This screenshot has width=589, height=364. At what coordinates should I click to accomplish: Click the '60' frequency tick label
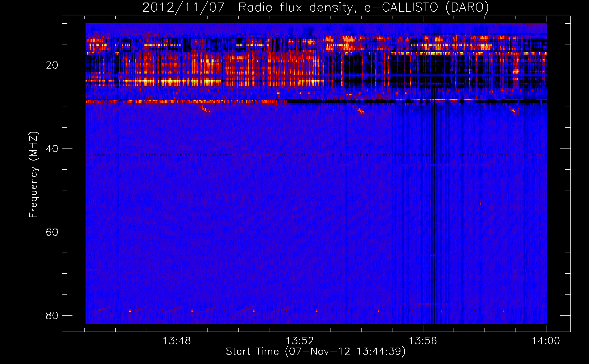(52, 232)
